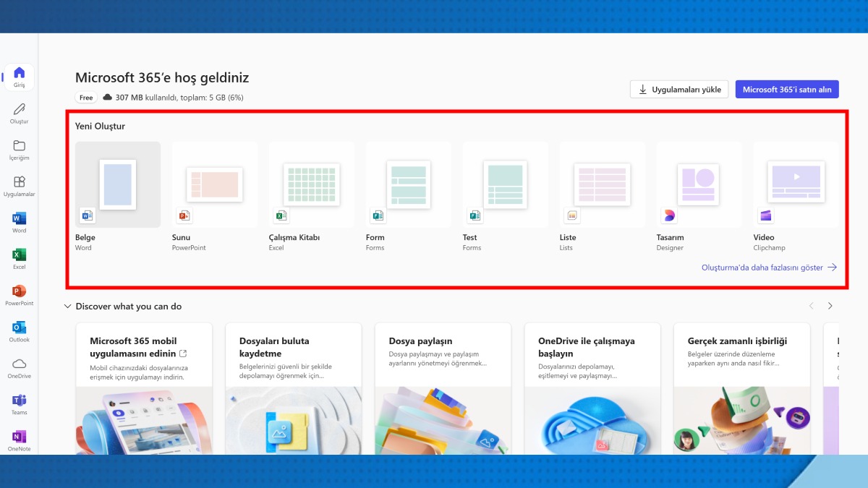Open Oluşturma'da daha fazlasını göster link
Image resolution: width=868 pixels, height=488 pixels.
click(769, 267)
